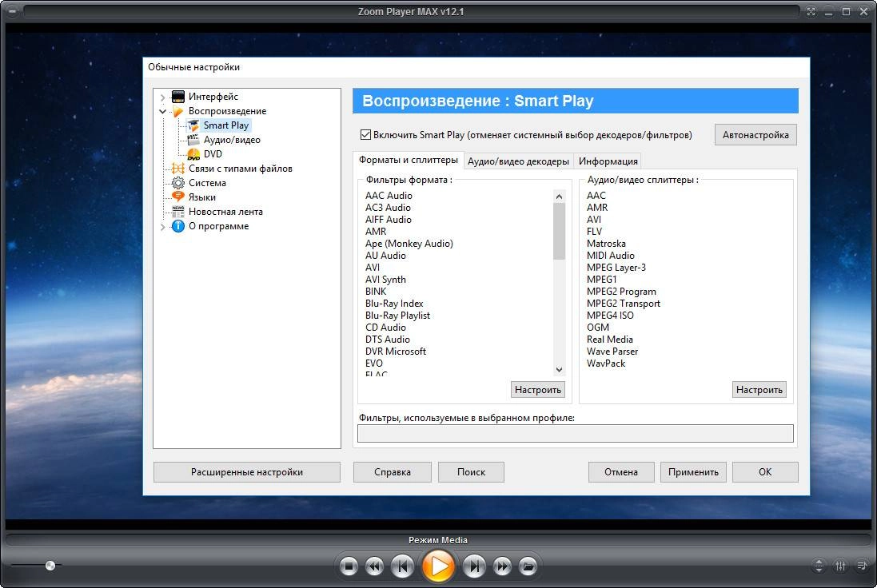The image size is (877, 588).
Task: Click the Автонастройка button
Action: [755, 135]
